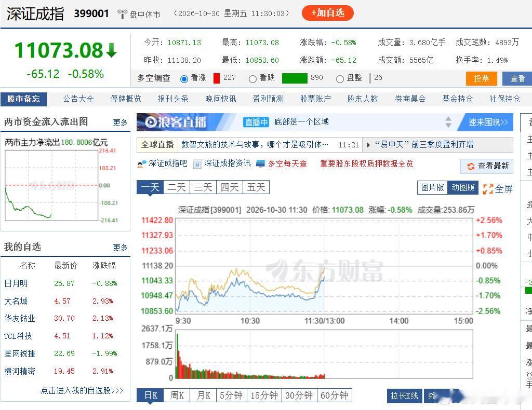Open the 社保持仓 menu item

pos(505,99)
